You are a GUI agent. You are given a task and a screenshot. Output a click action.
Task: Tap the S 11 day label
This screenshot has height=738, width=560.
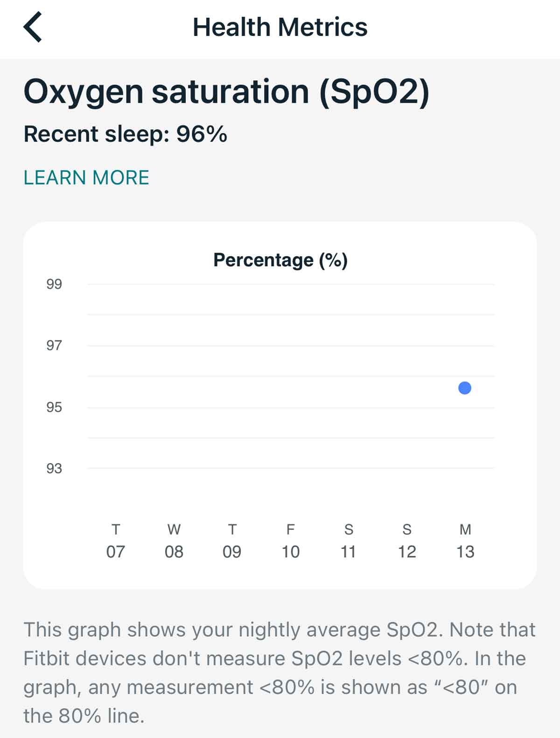[349, 541]
